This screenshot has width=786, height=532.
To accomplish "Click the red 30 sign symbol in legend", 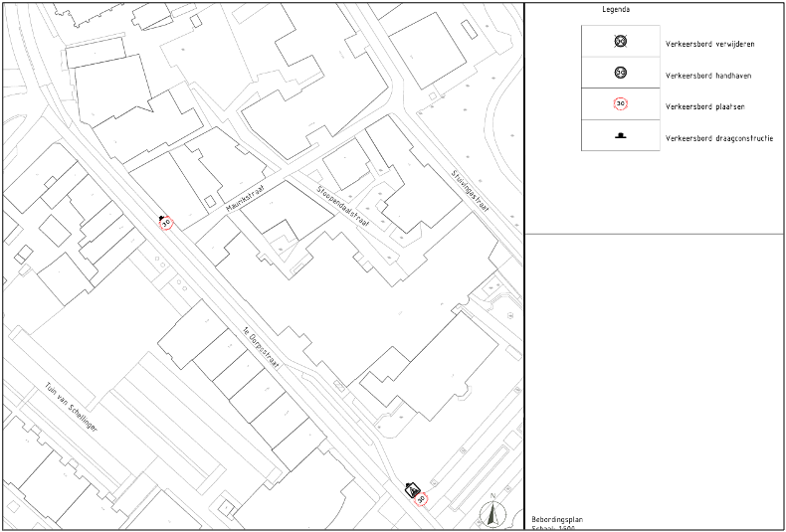I will click(621, 103).
